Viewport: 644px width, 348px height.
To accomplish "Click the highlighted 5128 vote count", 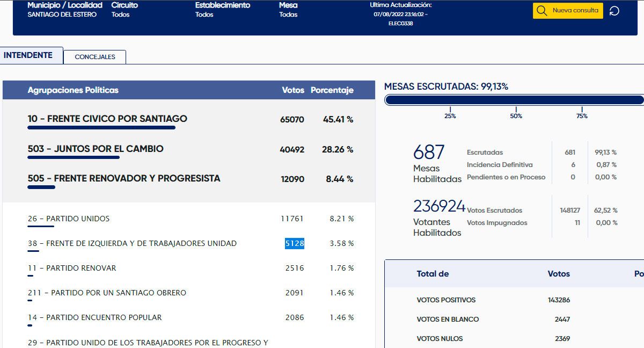I will (294, 243).
